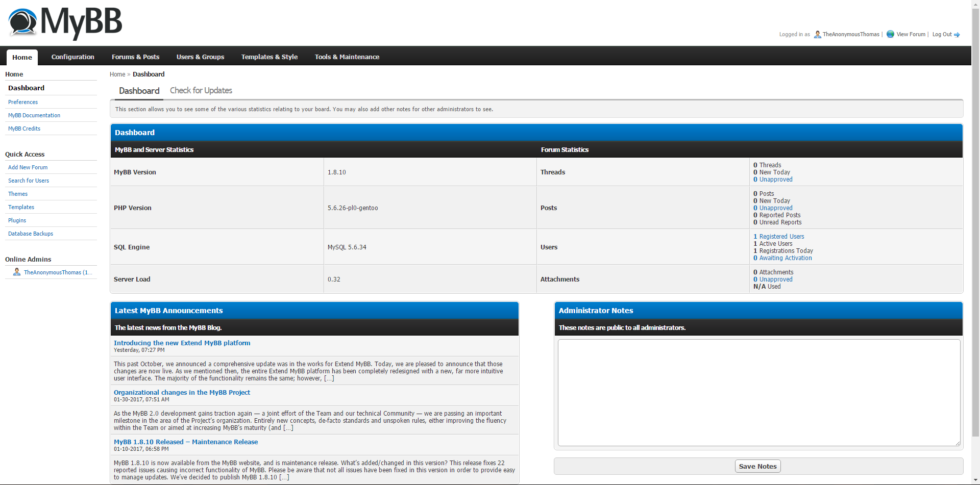Open MyBB Credits link
Viewport: 980px width, 485px height.
click(x=24, y=129)
